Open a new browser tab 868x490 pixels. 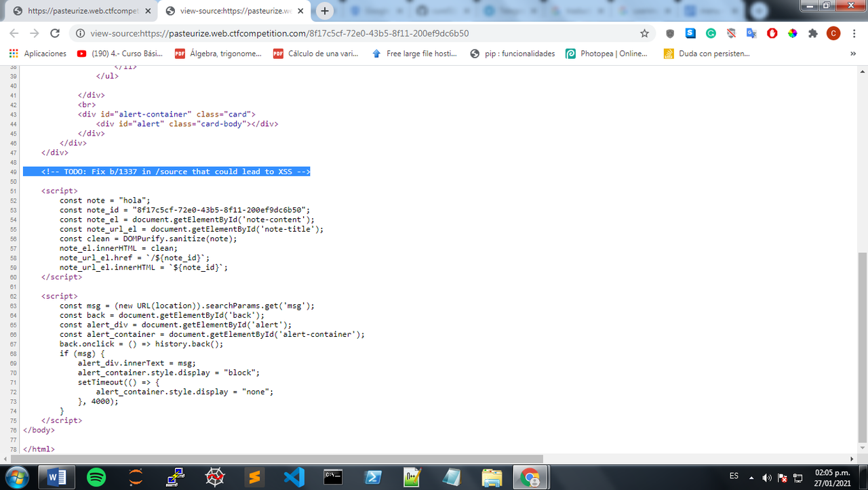coord(325,11)
